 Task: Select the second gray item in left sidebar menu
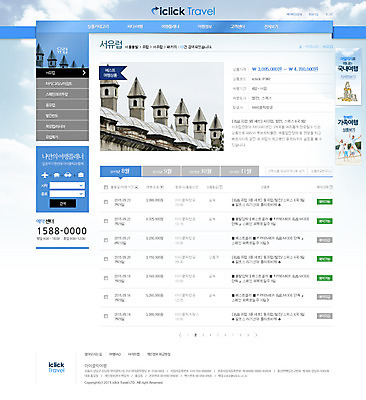pyautogui.click(x=62, y=94)
